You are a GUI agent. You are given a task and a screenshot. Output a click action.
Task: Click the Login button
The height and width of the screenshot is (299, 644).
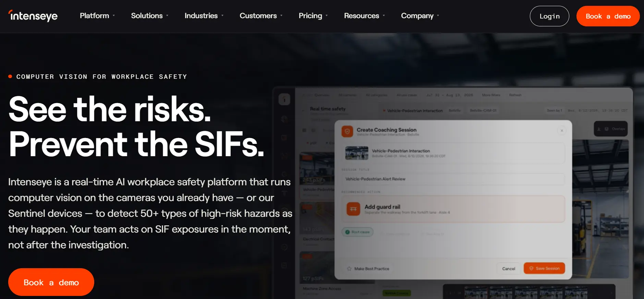click(x=549, y=16)
